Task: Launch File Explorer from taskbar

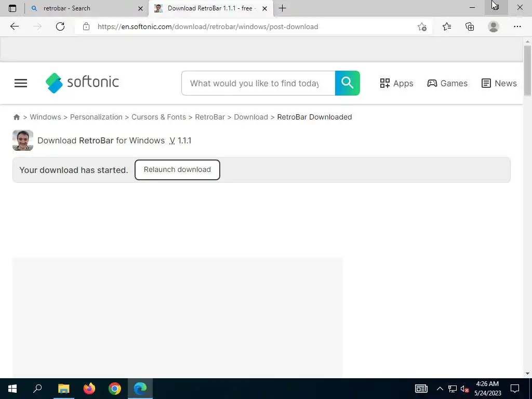Action: pos(63,389)
